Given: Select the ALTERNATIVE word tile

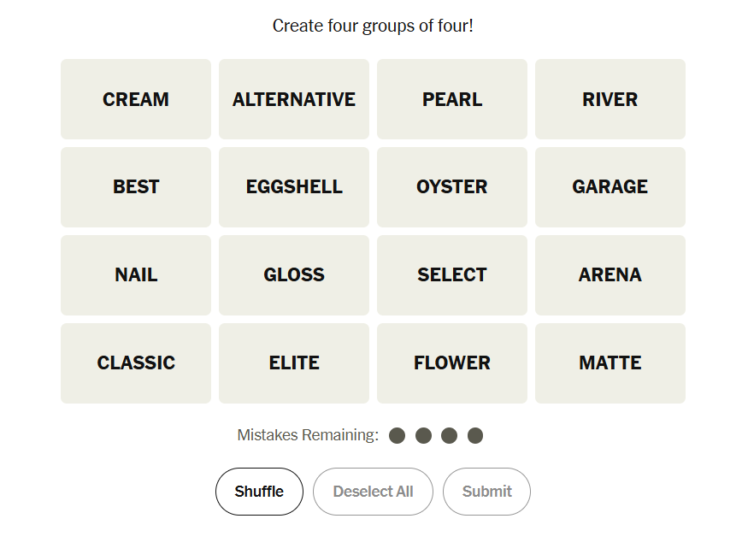Looking at the screenshot, I should pyautogui.click(x=294, y=99).
